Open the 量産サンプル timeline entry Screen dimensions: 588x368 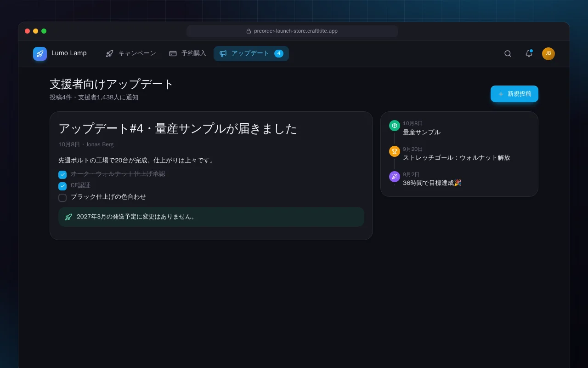pyautogui.click(x=422, y=132)
